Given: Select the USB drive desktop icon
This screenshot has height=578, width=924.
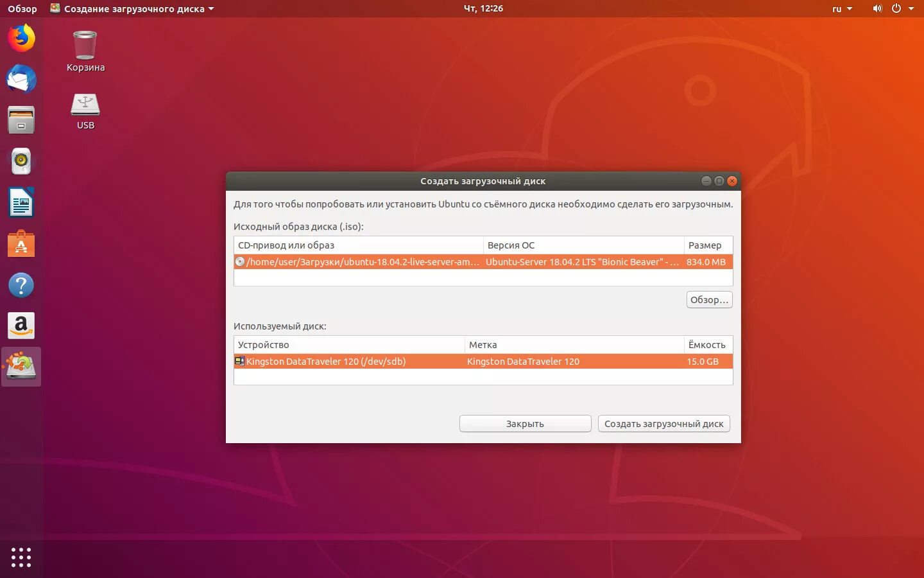Looking at the screenshot, I should click(85, 111).
